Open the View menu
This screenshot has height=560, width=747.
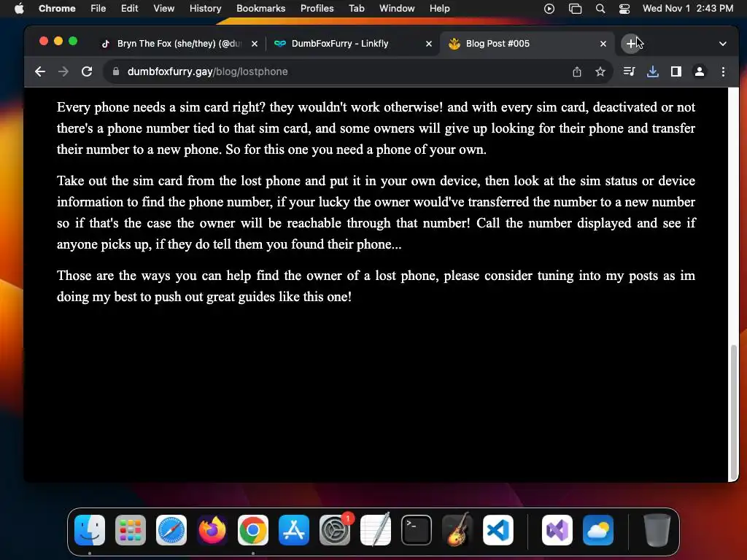[164, 9]
